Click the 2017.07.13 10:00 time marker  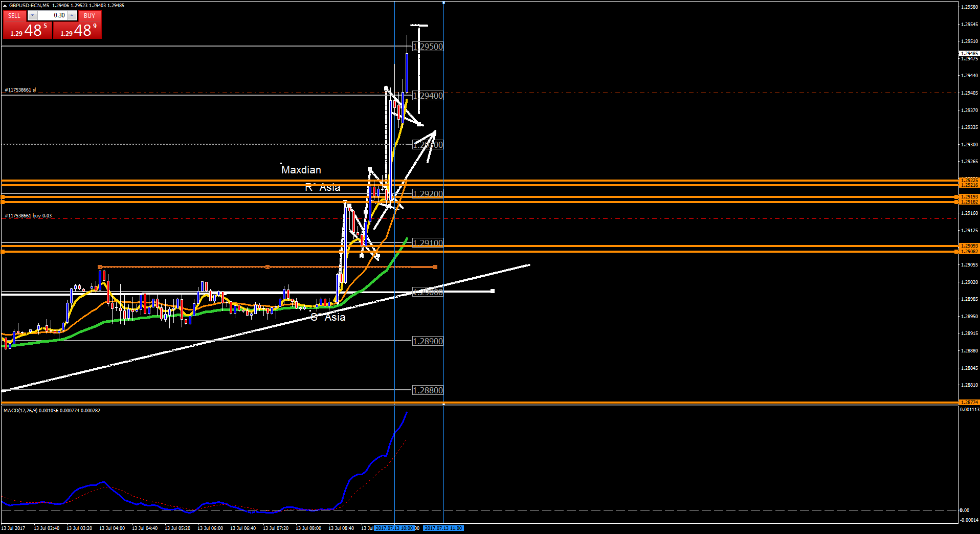tap(394, 528)
